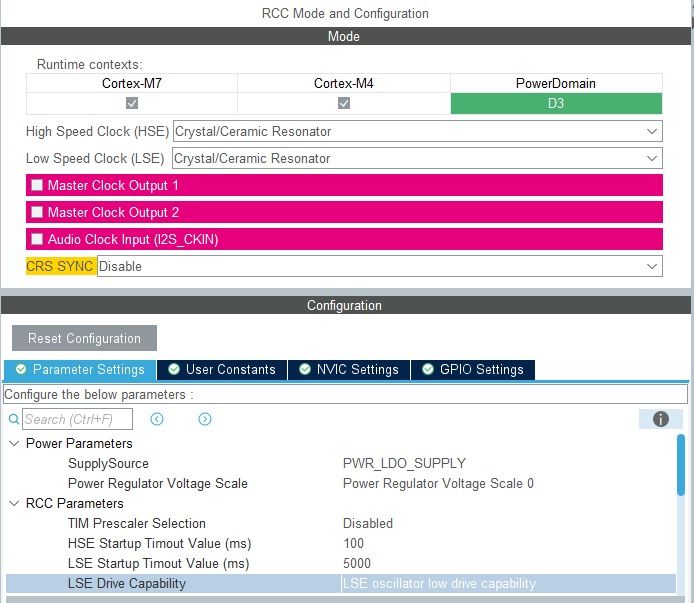Click the parameter Search field

pyautogui.click(x=77, y=419)
